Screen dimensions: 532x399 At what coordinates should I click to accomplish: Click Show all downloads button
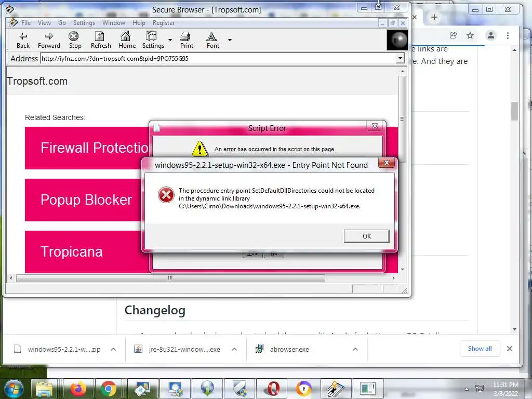(480, 349)
